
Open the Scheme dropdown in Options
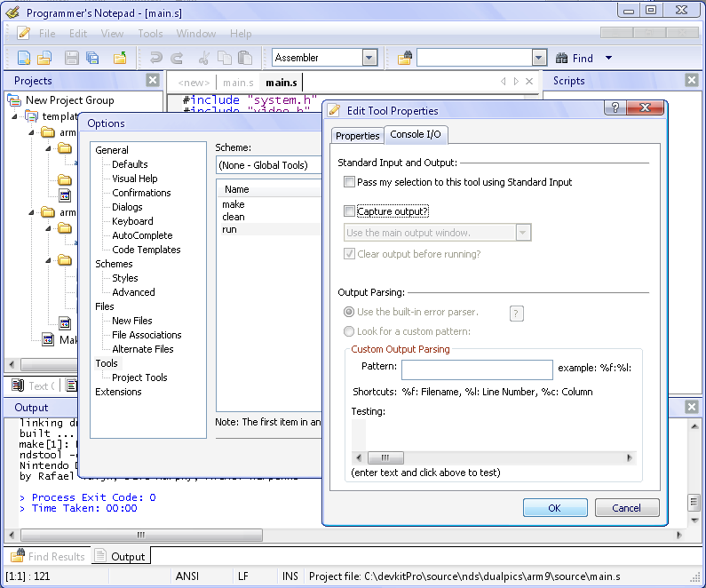click(x=266, y=165)
